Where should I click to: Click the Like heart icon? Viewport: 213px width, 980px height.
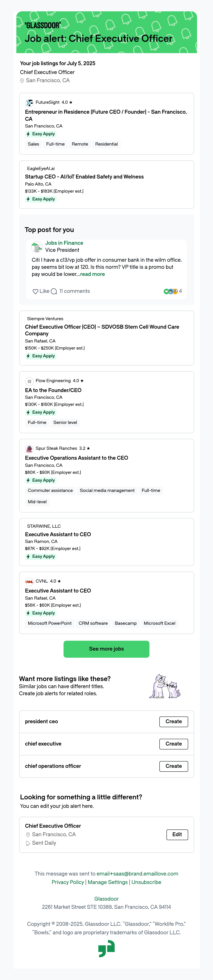click(35, 291)
